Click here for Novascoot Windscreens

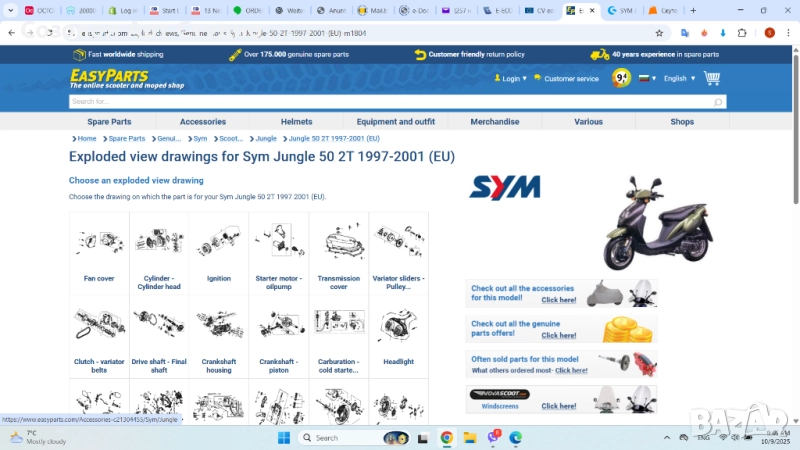pos(559,406)
